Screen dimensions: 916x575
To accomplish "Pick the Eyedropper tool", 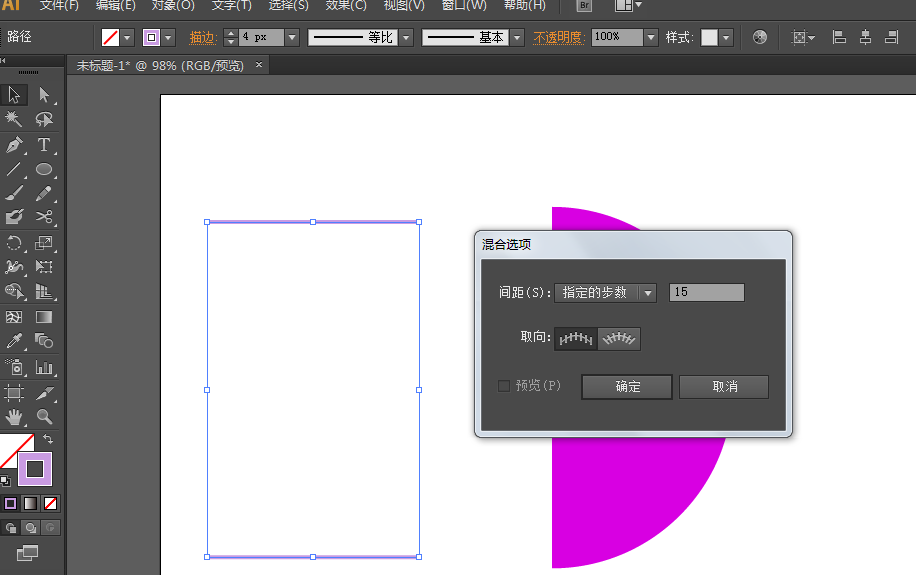I will pyautogui.click(x=14, y=341).
